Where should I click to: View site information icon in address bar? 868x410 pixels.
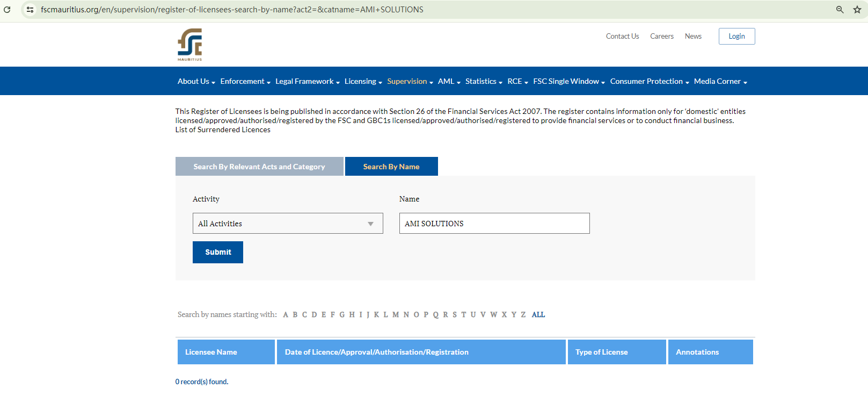point(30,10)
